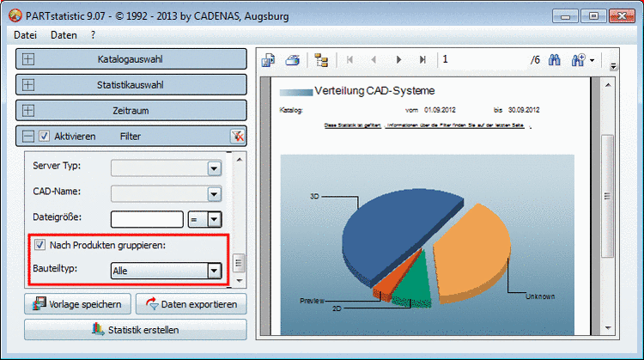Toggle the group tree icon
Viewport: 644px width, 360px height.
pos(321,60)
